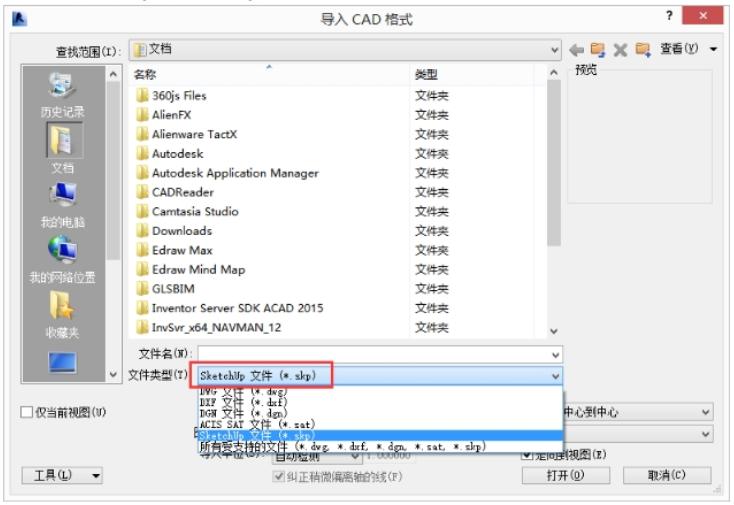The image size is (734, 505).
Task: Create a new folder with toolbar icon
Action: click(643, 50)
